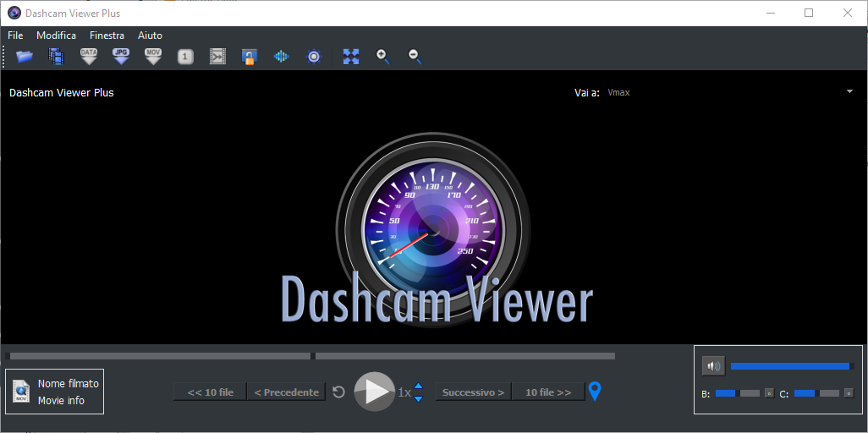Click the Dashcam Viewer title bar app icon
The width and height of the screenshot is (868, 433).
coord(14,13)
